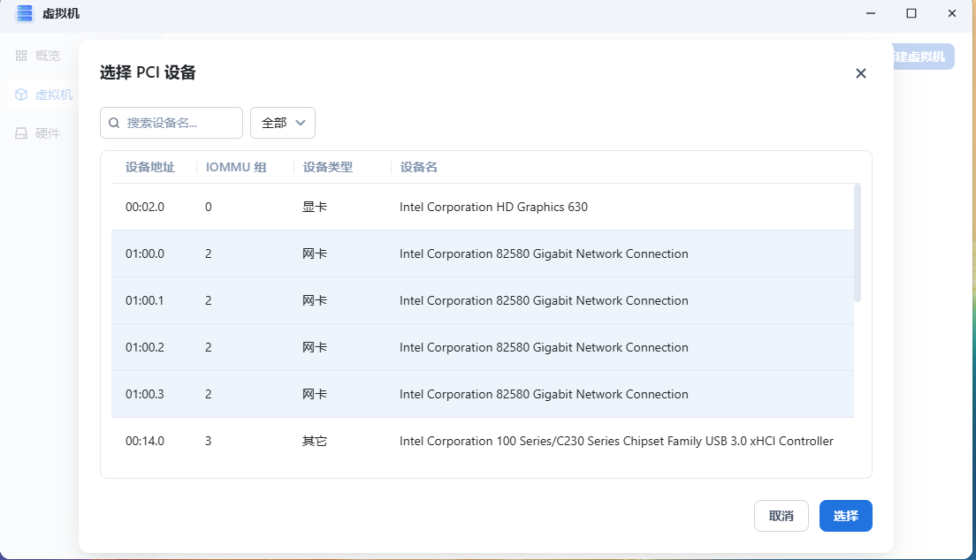Click the 设备名 column header
Image resolution: width=976 pixels, height=560 pixels.
418,167
